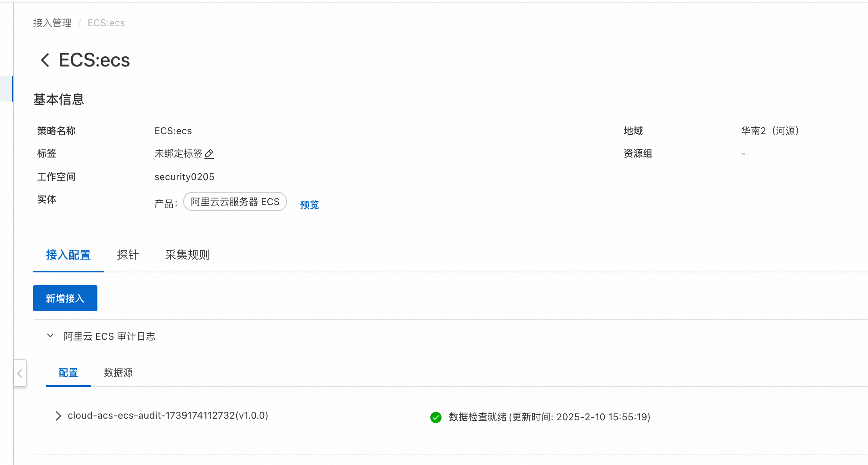This screenshot has width=868, height=465.
Task: Click the ECS:ecs breadcrumb item
Action: (106, 23)
